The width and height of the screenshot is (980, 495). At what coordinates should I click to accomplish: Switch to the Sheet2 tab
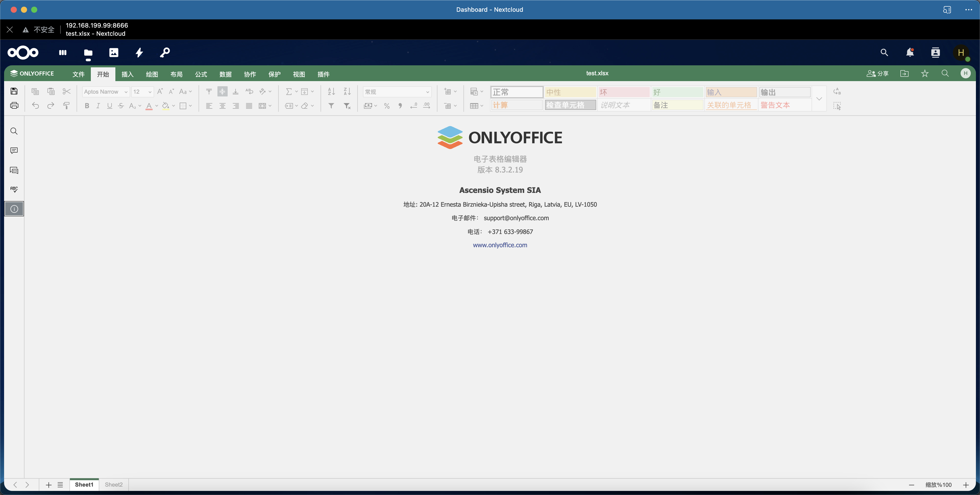[114, 484]
